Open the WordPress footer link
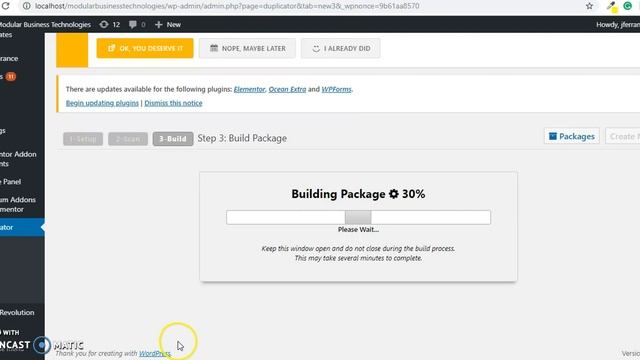The width and height of the screenshot is (640, 360). tap(155, 353)
